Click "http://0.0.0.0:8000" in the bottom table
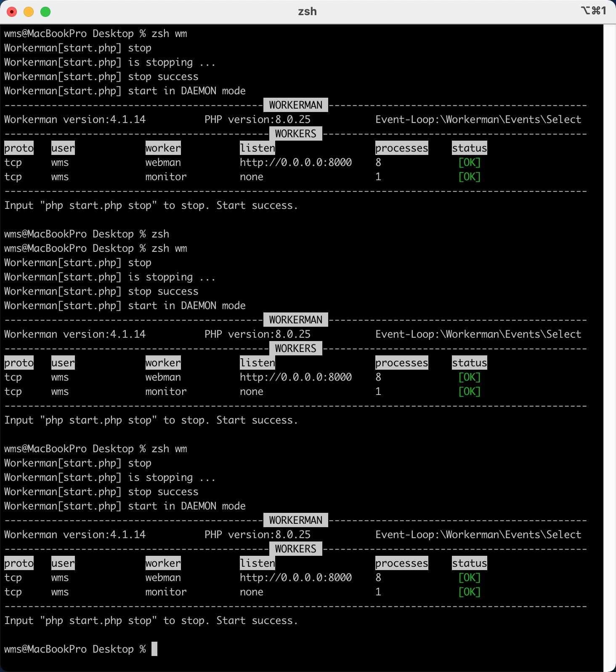Image resolution: width=616 pixels, height=672 pixels. [x=296, y=578]
